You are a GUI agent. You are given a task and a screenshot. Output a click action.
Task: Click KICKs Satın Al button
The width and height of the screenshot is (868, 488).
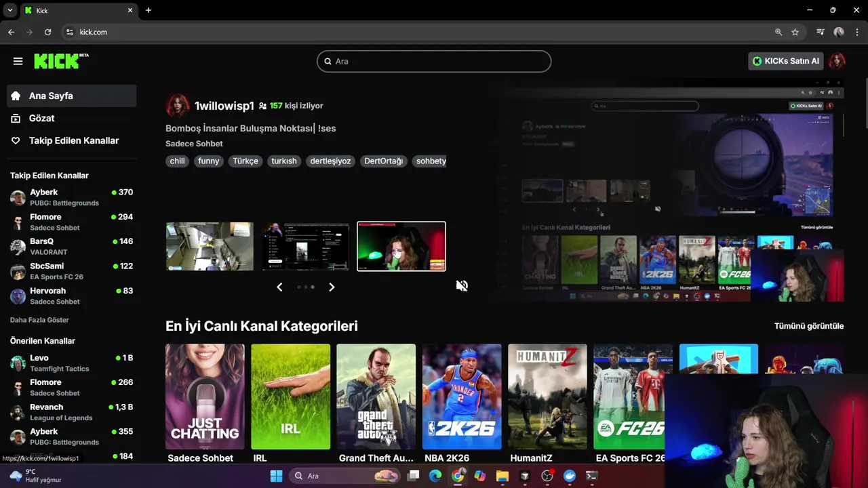pos(786,61)
